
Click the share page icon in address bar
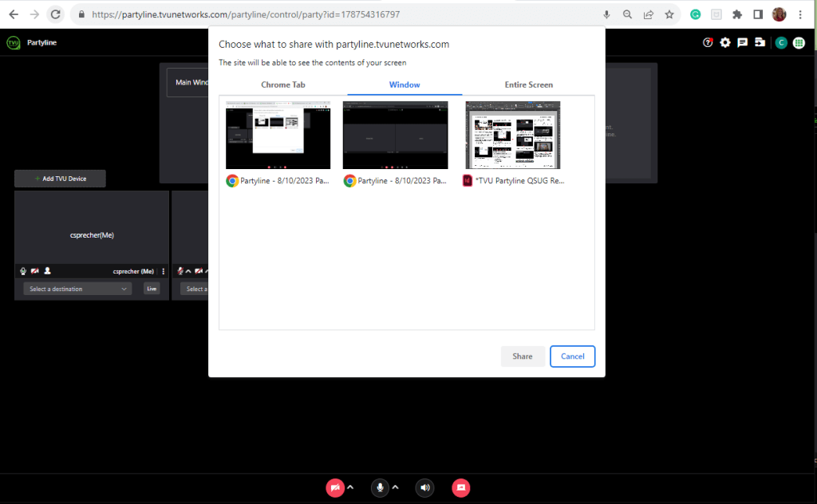click(648, 14)
